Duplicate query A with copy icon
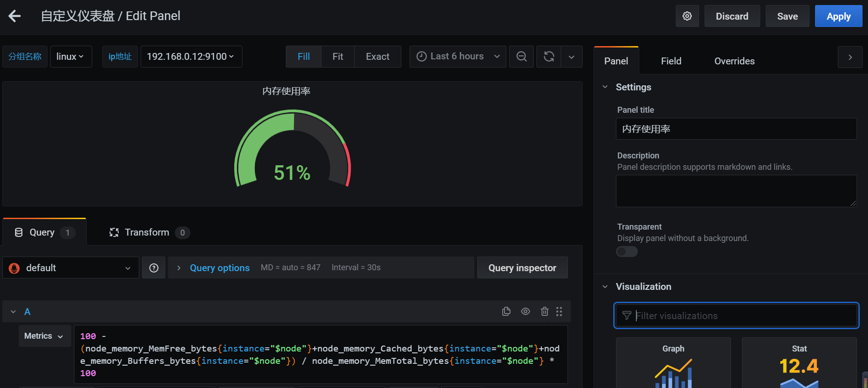 click(506, 311)
